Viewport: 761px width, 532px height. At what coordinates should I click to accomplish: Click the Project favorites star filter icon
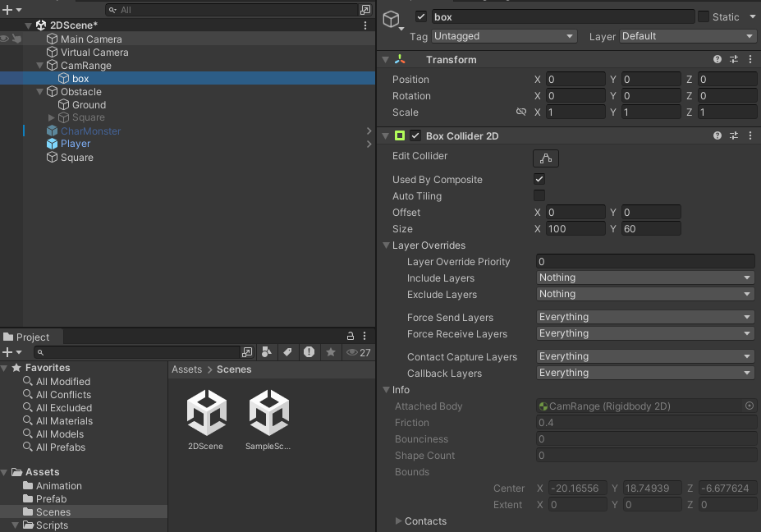pyautogui.click(x=330, y=352)
